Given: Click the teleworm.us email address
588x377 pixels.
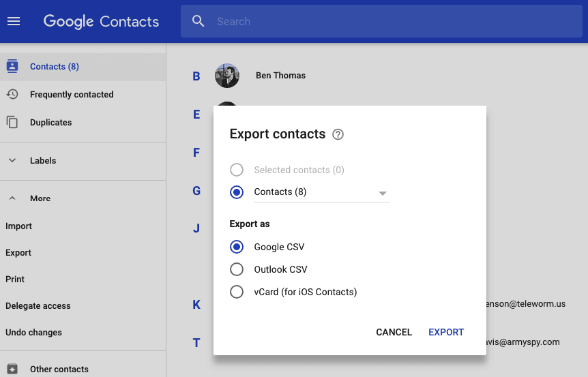Looking at the screenshot, I should (x=526, y=304).
